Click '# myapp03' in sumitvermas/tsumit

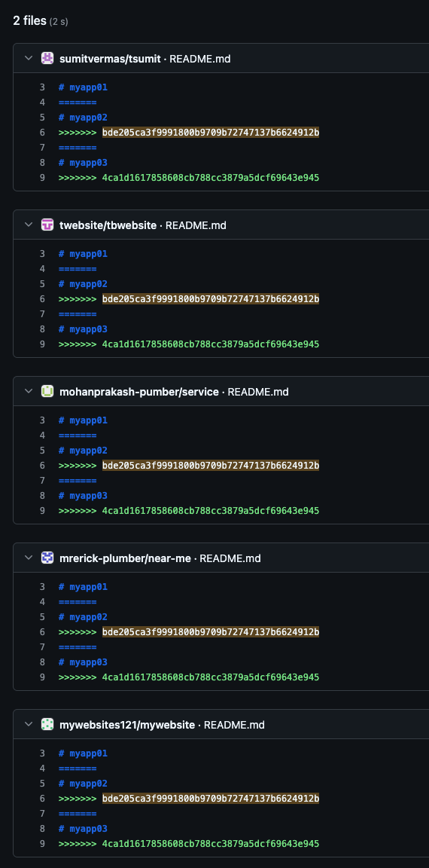pyautogui.click(x=83, y=163)
